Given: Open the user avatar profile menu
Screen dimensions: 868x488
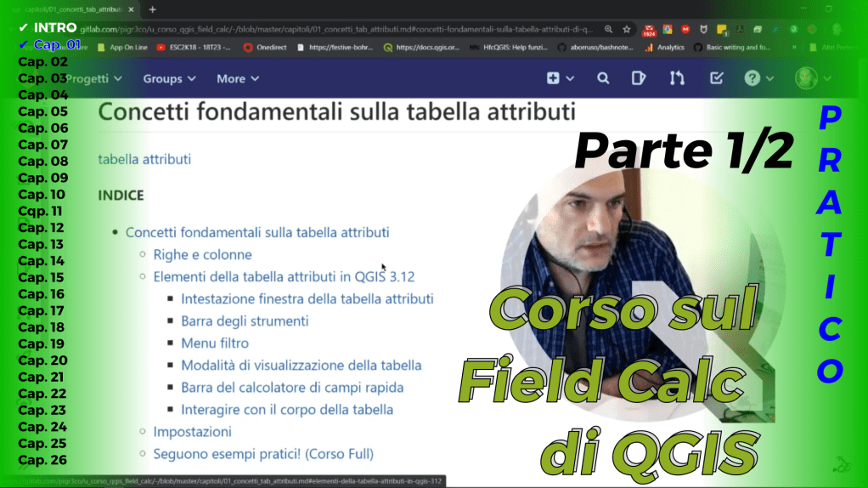Looking at the screenshot, I should (x=811, y=78).
